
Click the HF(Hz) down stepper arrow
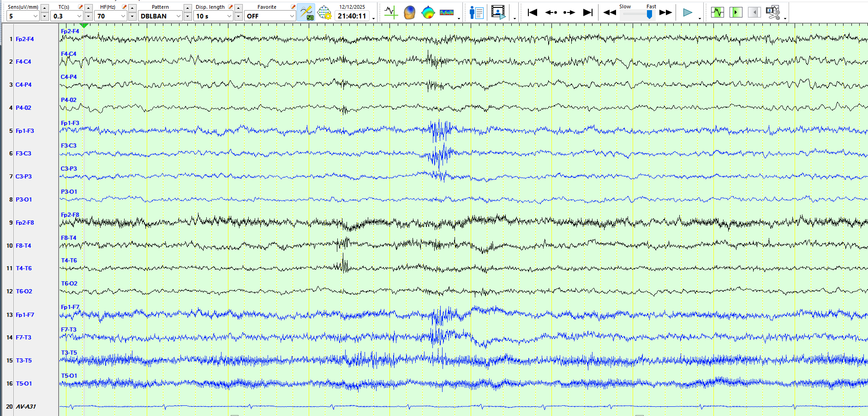(132, 17)
